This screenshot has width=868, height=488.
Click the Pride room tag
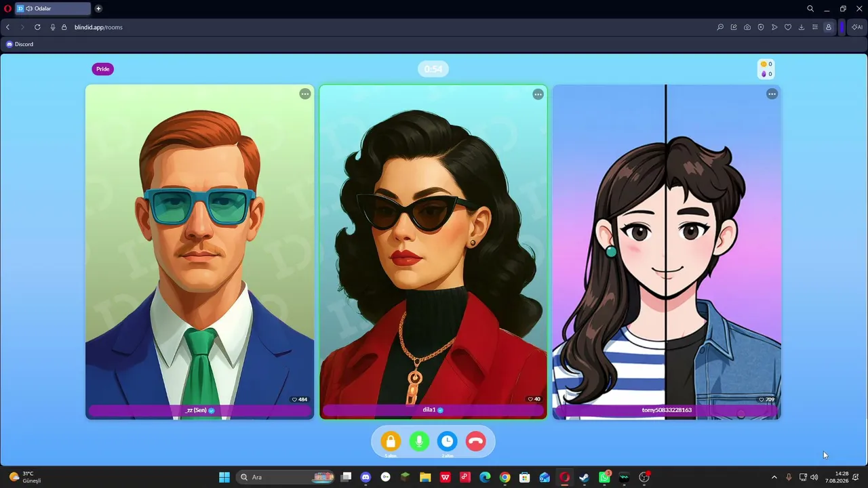pyautogui.click(x=103, y=69)
